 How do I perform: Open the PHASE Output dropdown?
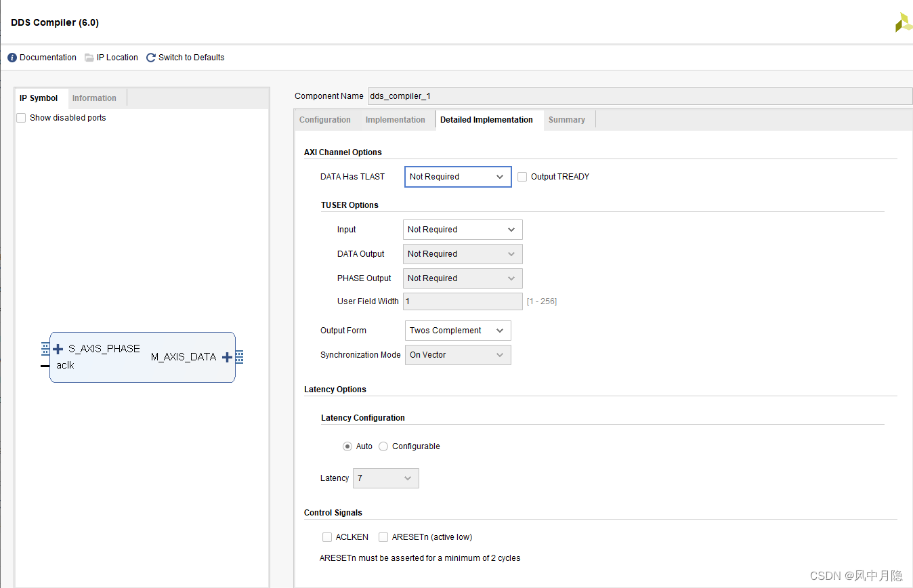click(463, 278)
